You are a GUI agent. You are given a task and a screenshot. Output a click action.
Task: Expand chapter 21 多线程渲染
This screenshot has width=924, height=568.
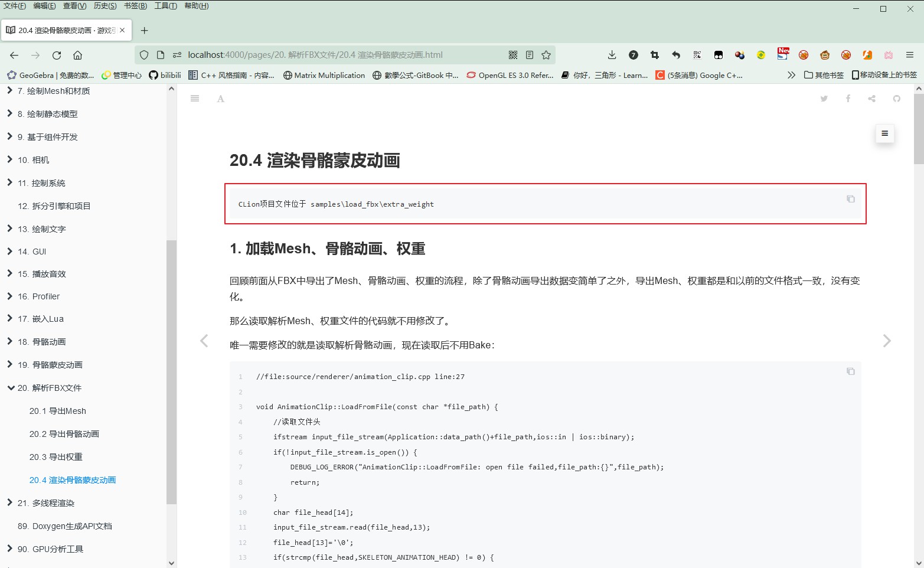(9, 502)
